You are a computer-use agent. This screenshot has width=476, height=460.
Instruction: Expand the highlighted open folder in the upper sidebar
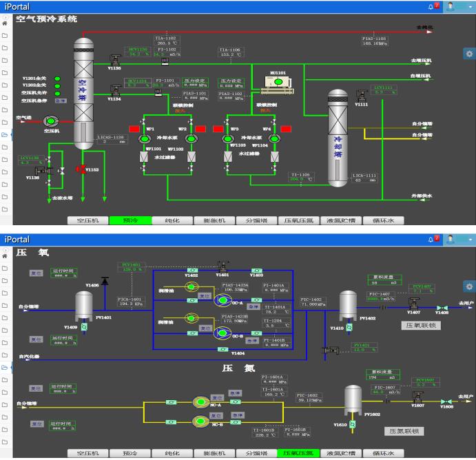click(5, 135)
